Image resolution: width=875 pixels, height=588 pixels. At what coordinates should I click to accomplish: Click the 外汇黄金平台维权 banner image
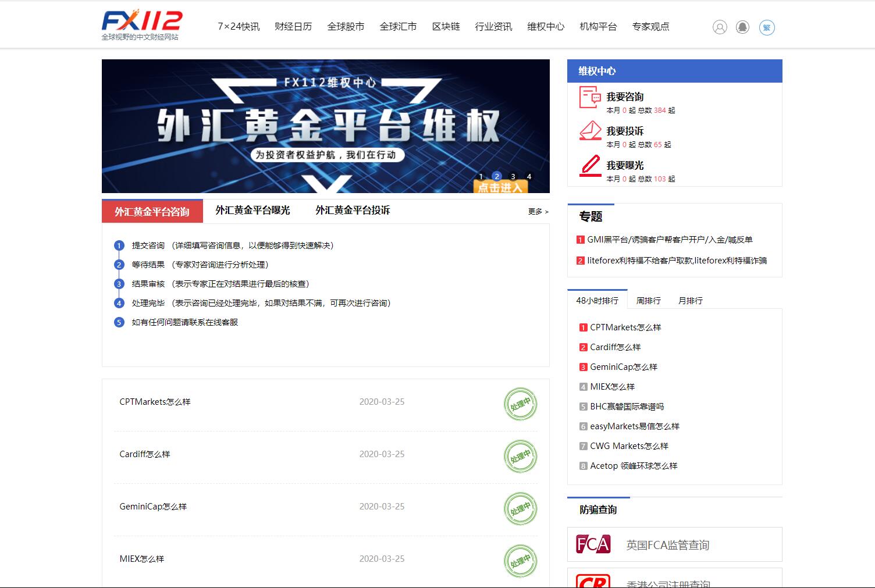click(x=325, y=126)
